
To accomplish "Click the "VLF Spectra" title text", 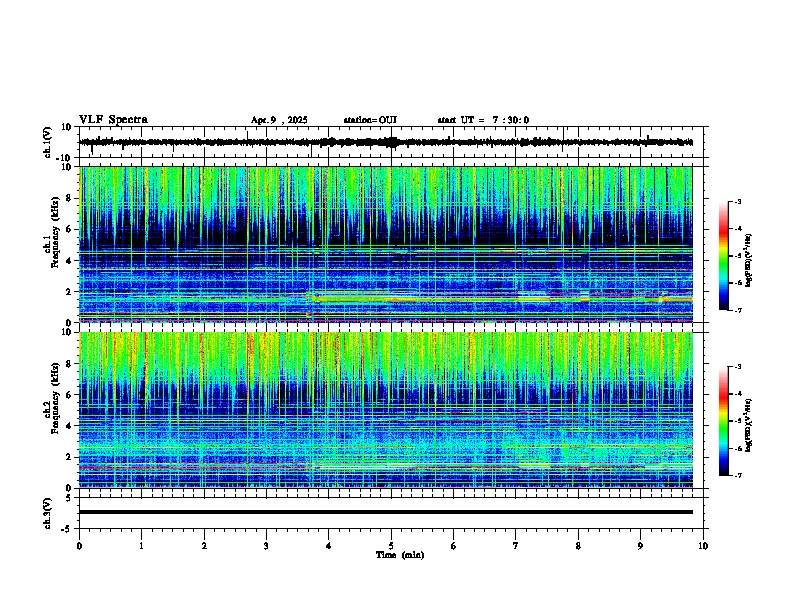I will click(113, 120).
